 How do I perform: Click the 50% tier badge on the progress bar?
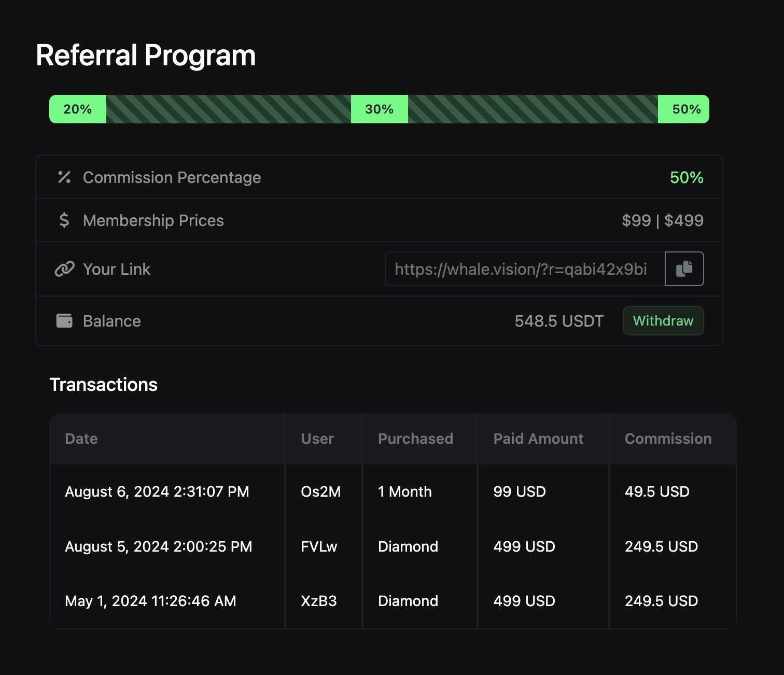(x=683, y=109)
